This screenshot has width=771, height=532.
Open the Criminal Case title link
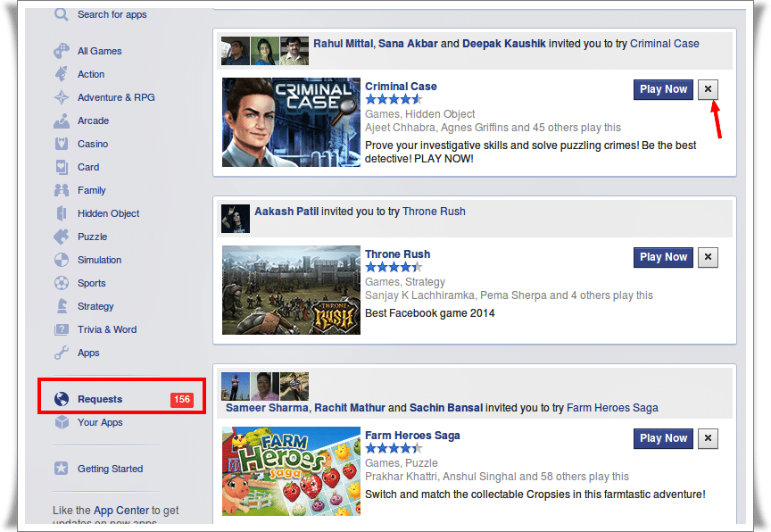401,87
